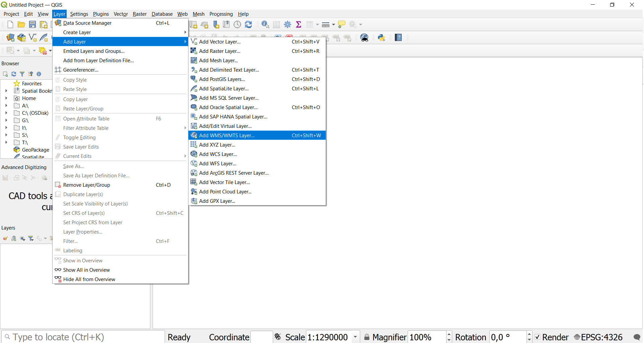Click Filter Legend funnel icon in Layers
This screenshot has height=343, width=644.
(31, 238)
